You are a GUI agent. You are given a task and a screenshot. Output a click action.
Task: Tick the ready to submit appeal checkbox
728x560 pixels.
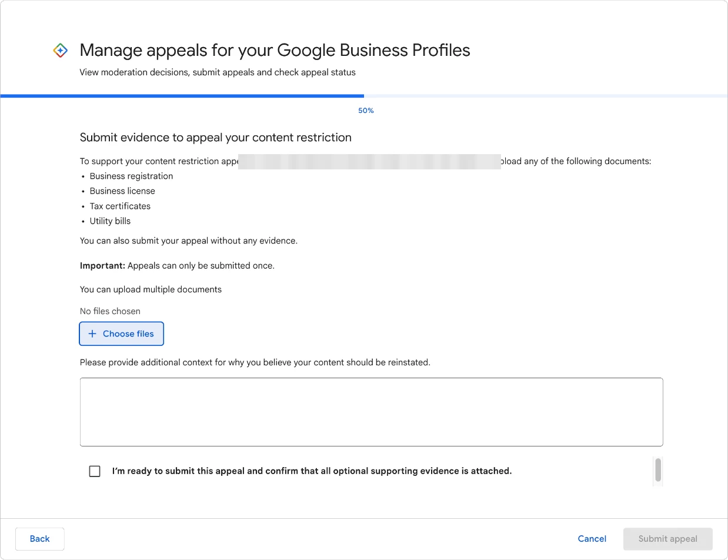tap(95, 471)
